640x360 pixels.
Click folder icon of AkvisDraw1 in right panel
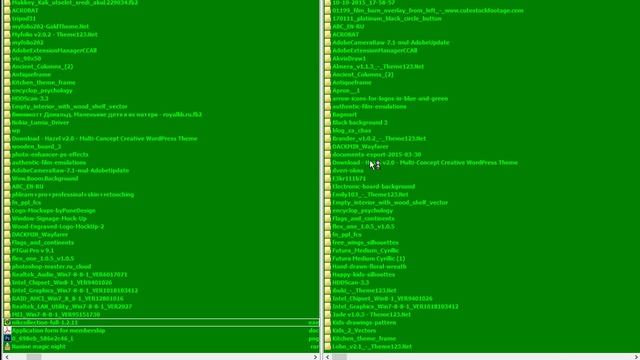328,58
